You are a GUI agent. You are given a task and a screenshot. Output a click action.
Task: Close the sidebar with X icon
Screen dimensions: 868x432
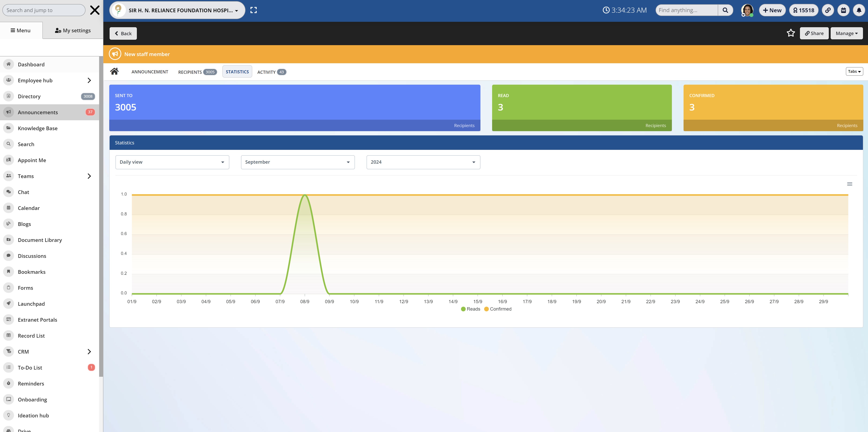click(95, 10)
